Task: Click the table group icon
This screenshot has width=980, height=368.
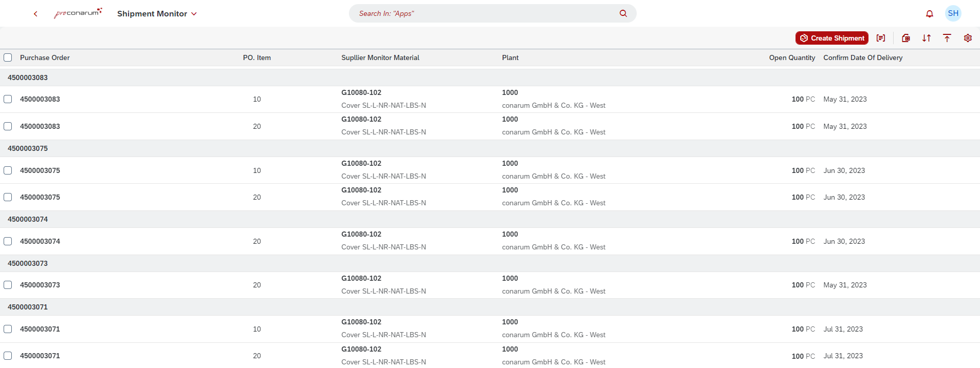Action: tap(906, 38)
